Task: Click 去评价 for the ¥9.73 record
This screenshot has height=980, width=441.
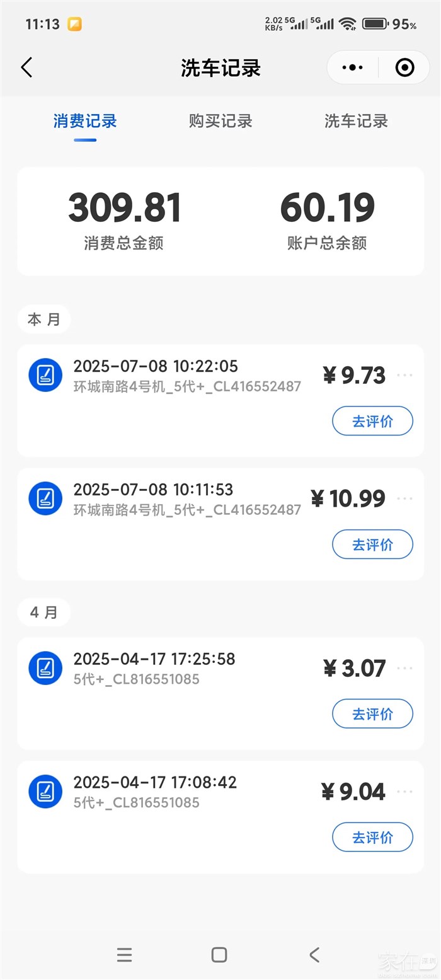Action: pyautogui.click(x=372, y=421)
